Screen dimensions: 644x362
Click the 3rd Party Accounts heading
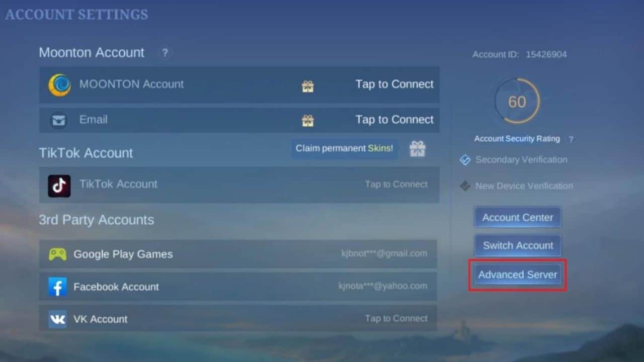[x=97, y=220]
